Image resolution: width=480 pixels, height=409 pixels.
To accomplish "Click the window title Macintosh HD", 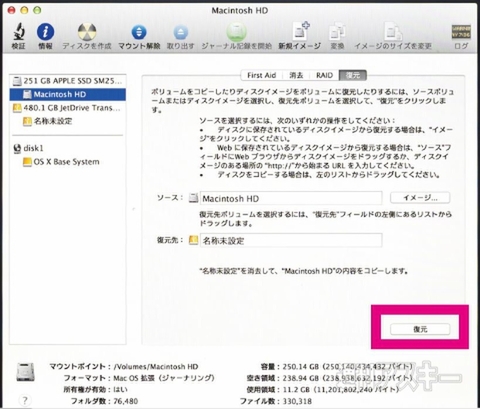I will (240, 10).
